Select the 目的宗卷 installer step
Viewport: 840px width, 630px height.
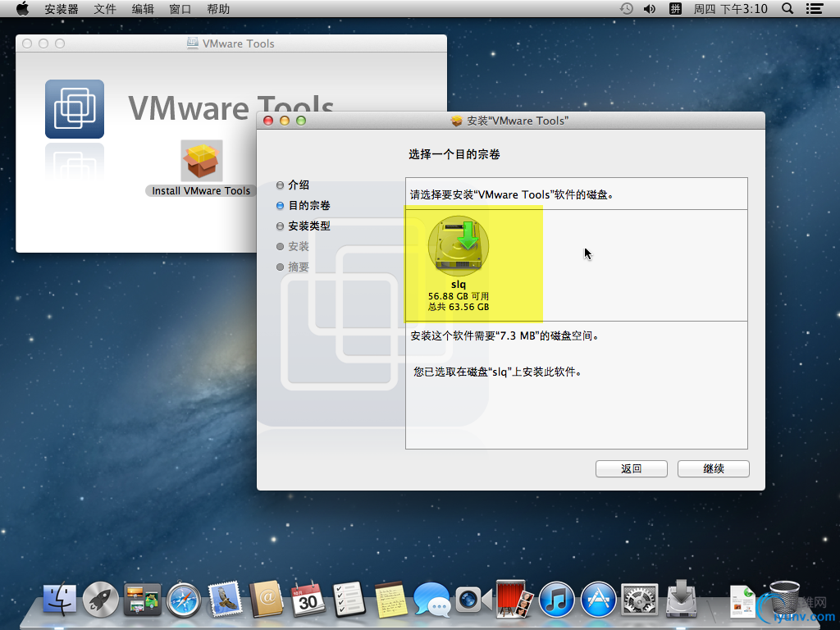[304, 205]
